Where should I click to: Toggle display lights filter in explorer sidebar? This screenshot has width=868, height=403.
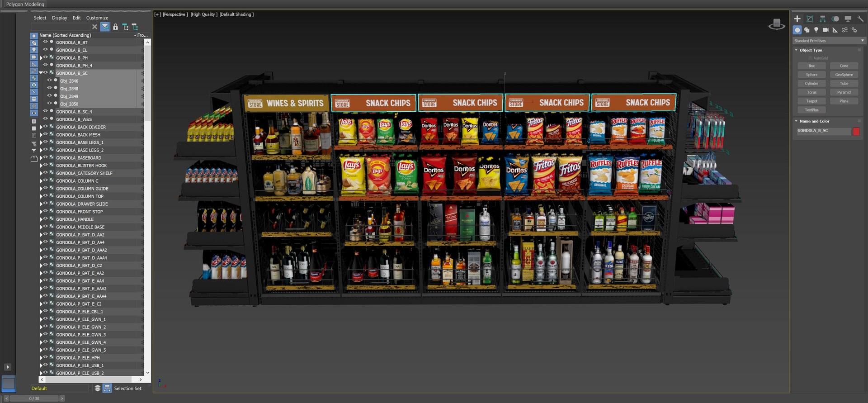(x=34, y=50)
